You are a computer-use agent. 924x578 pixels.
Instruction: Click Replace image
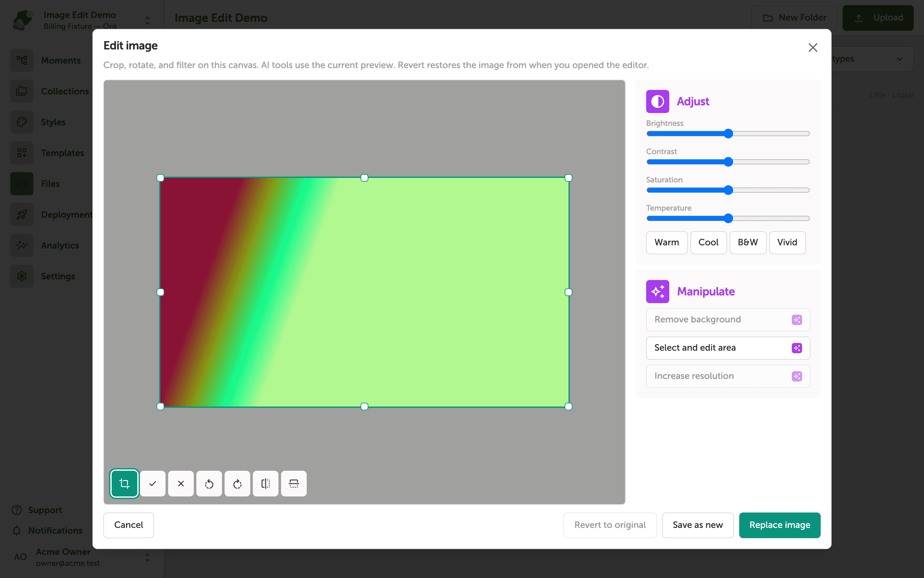[x=780, y=525]
